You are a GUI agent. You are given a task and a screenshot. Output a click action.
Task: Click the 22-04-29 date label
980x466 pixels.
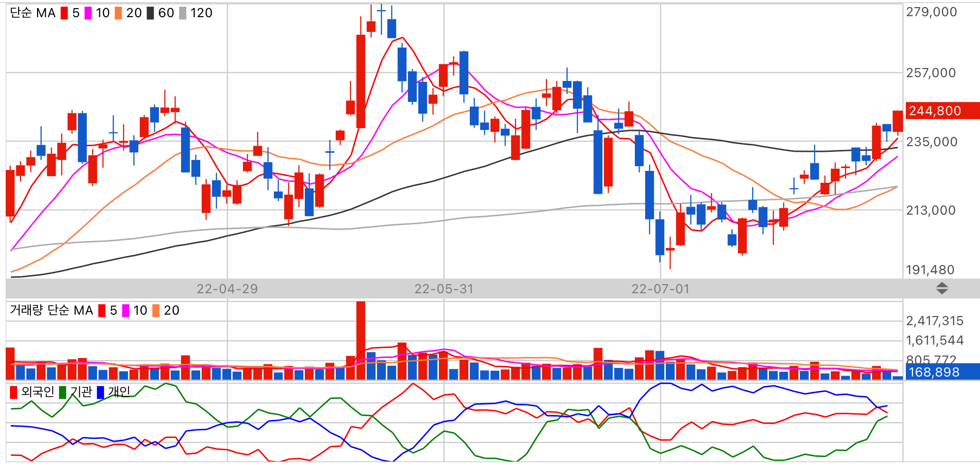click(x=227, y=289)
